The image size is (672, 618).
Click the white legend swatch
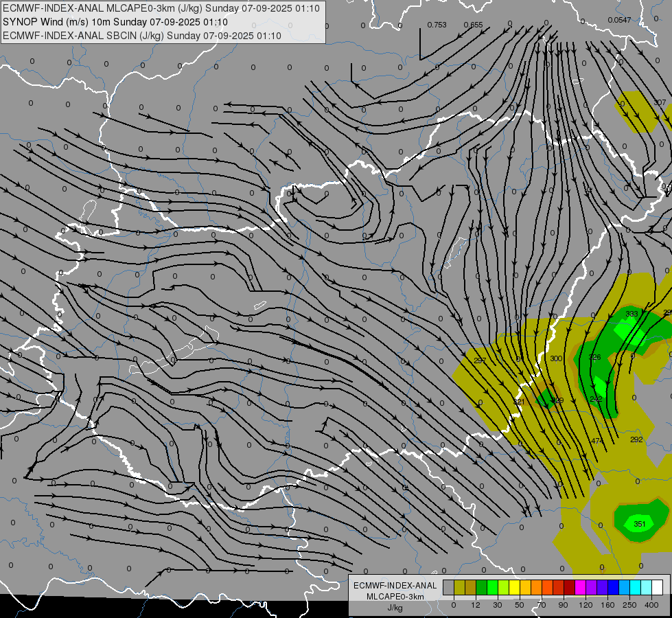(658, 587)
